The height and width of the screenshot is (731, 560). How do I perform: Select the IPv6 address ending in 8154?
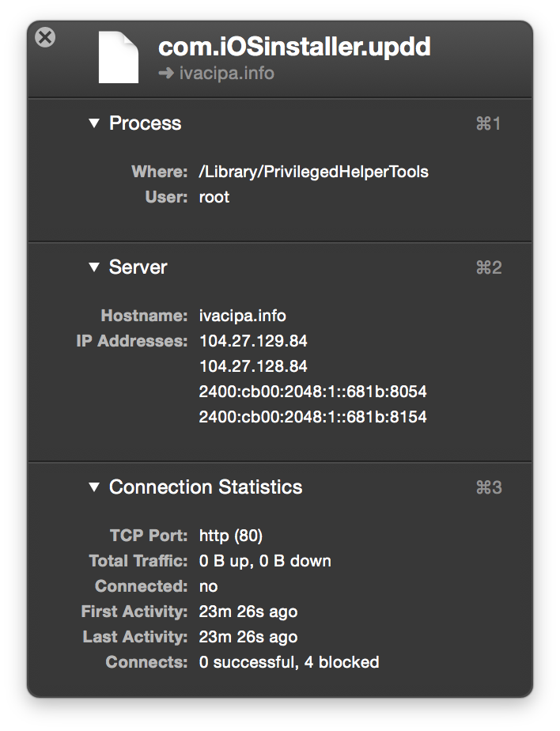coord(312,417)
